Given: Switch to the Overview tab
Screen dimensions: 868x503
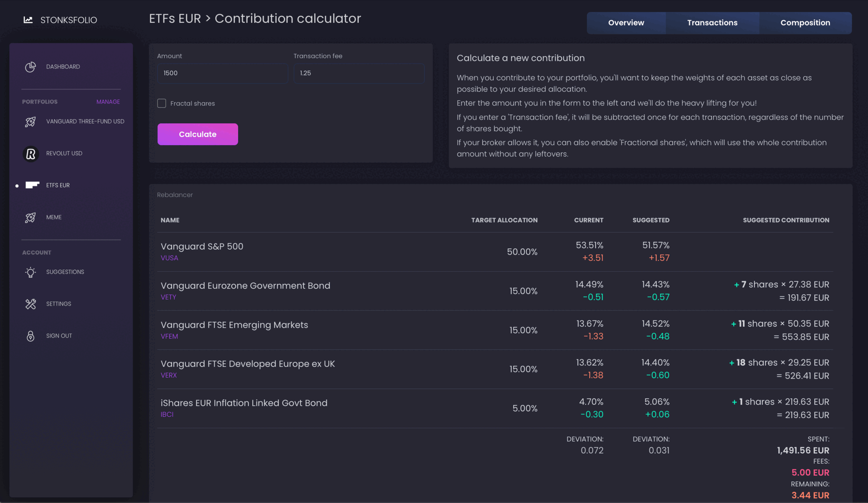Looking at the screenshot, I should (x=626, y=23).
